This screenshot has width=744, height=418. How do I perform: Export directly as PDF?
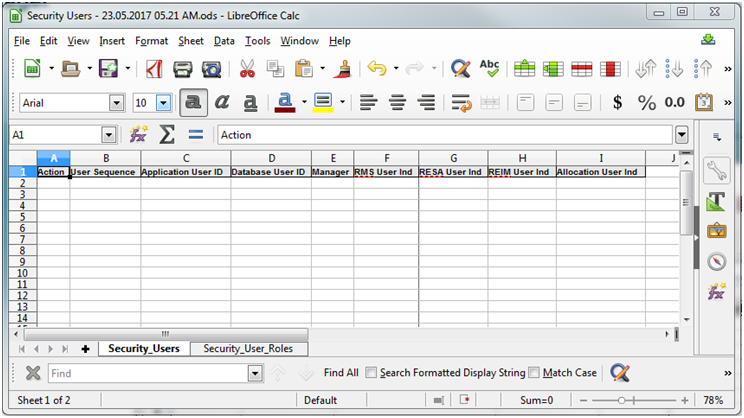154,69
